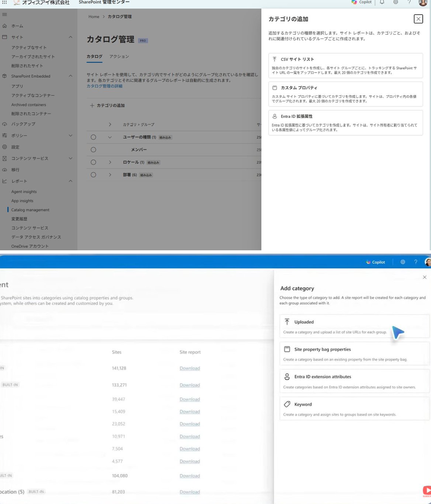Click the Sites column header
Viewport: 431px width, 504px height.
click(117, 352)
